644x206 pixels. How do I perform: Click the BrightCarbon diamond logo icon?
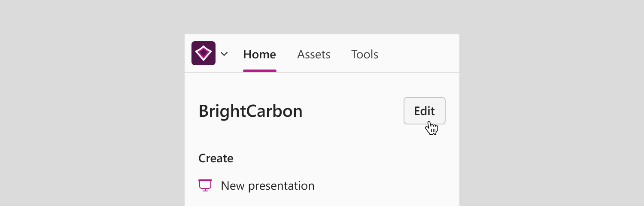pos(204,53)
